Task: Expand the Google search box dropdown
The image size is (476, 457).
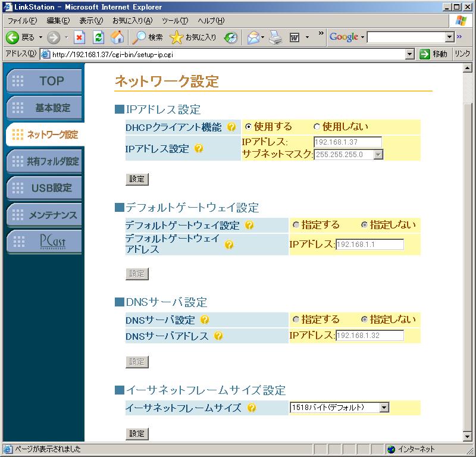Action: 450,37
